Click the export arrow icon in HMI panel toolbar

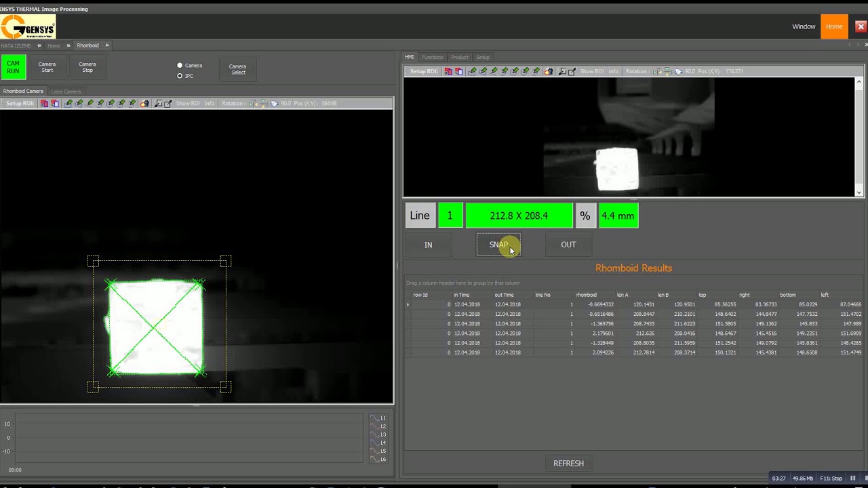point(572,71)
